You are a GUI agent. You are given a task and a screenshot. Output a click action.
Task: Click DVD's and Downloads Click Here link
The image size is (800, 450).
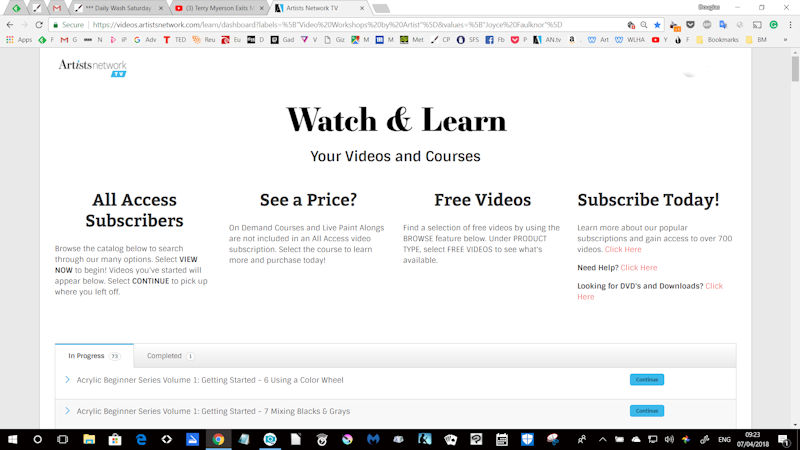coord(650,291)
